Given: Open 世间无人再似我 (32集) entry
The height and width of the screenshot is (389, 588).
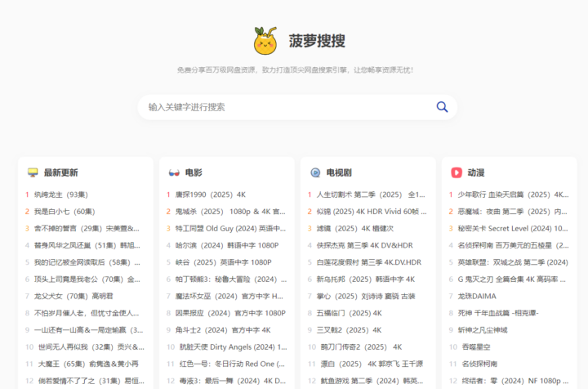Looking at the screenshot, I should pyautogui.click(x=91, y=347).
